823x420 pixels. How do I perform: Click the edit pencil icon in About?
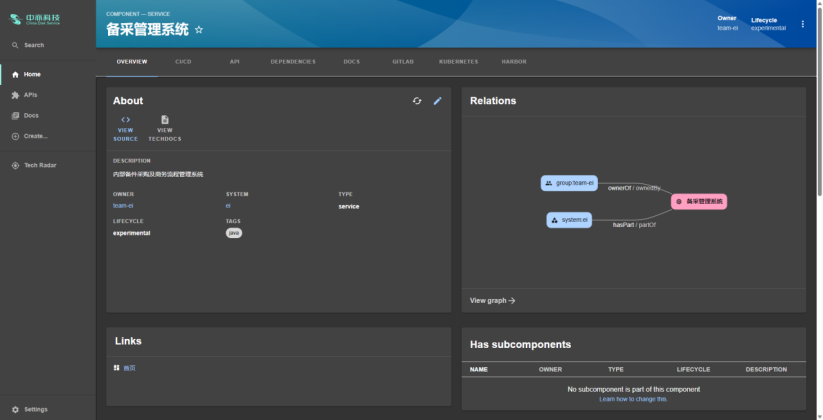(437, 101)
